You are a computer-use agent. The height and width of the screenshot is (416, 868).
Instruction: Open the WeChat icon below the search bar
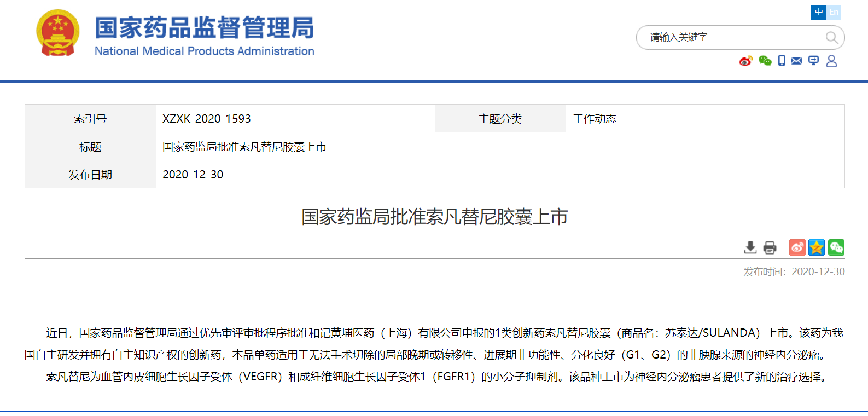pos(765,61)
